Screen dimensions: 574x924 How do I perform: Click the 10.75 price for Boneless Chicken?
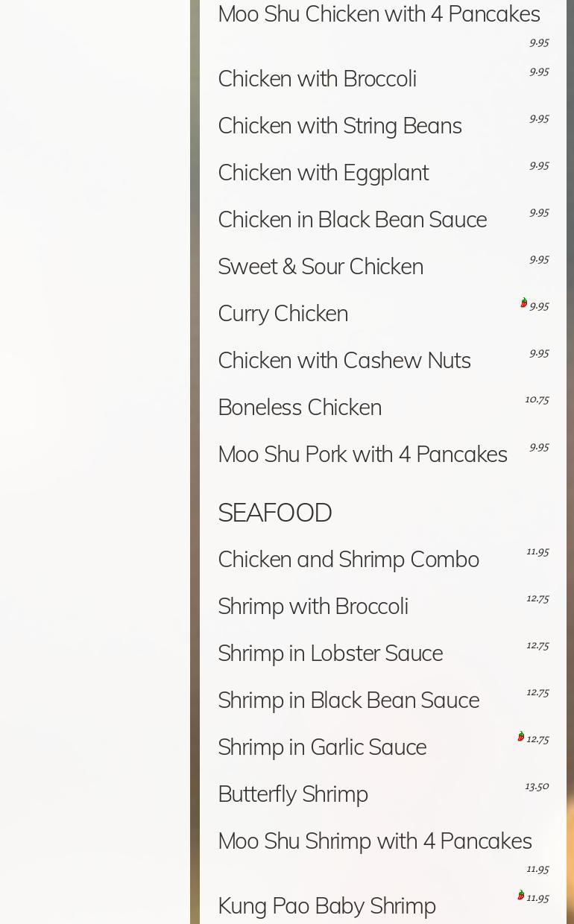(537, 399)
